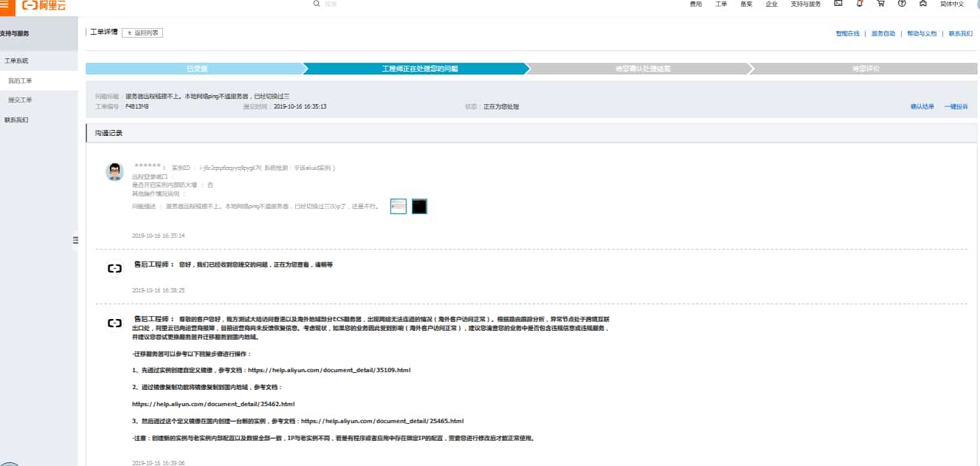Select 提交工单 in the sidebar
This screenshot has width=980, height=466.
coord(20,100)
